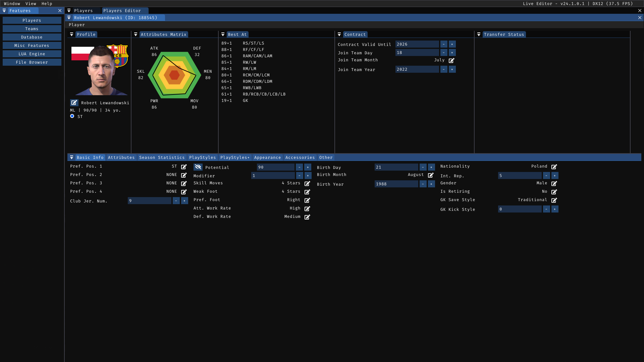
Task: Edit the Skill Moves stars setting
Action: (307, 184)
